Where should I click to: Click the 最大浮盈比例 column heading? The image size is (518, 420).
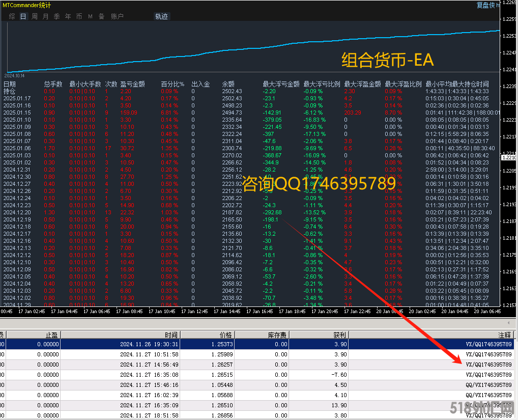pyautogui.click(x=403, y=85)
